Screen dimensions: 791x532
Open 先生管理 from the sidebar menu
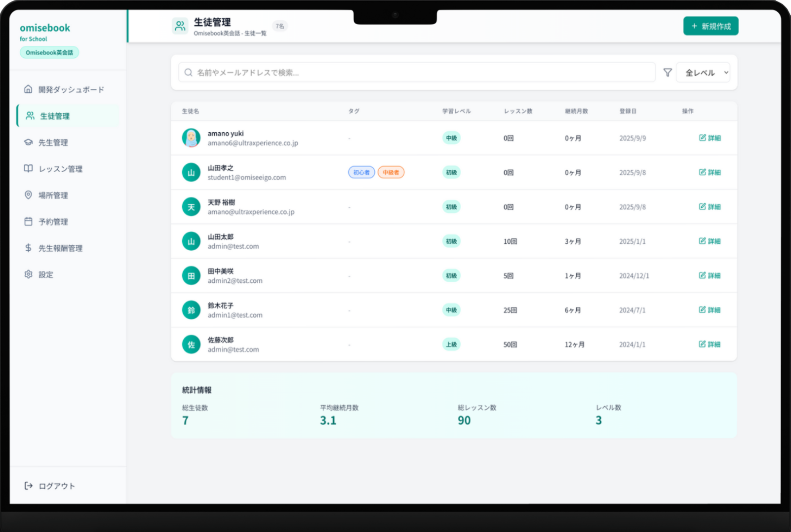53,143
